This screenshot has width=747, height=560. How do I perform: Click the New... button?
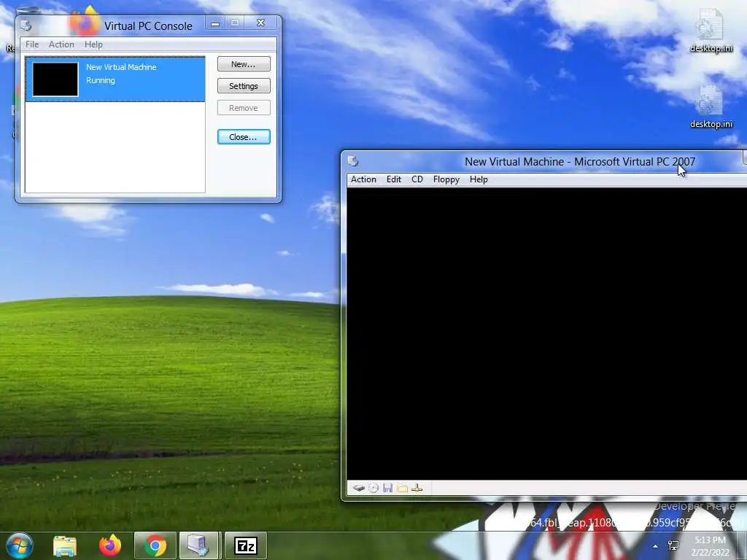pos(244,64)
